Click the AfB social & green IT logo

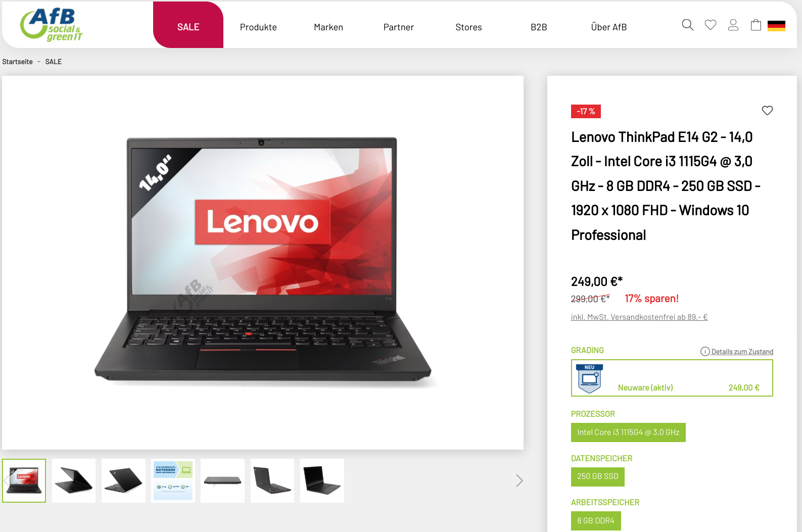(51, 24)
